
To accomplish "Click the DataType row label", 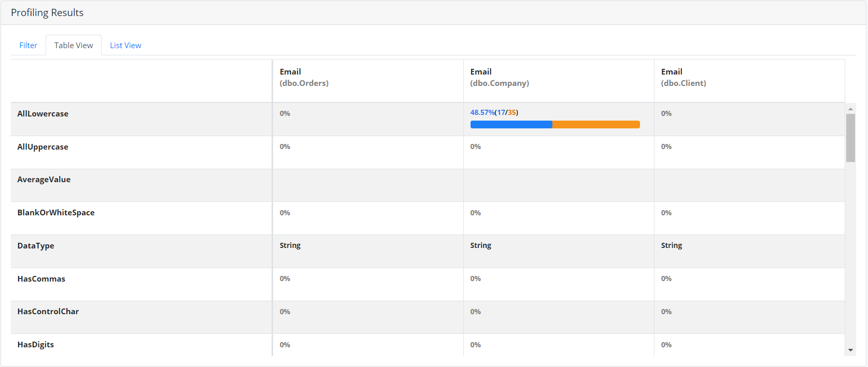I will click(x=36, y=246).
